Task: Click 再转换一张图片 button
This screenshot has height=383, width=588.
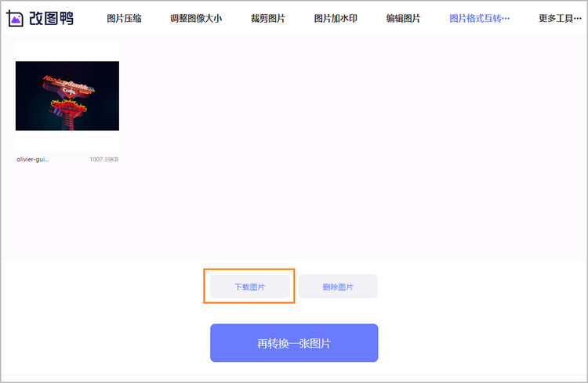Action: coord(294,343)
